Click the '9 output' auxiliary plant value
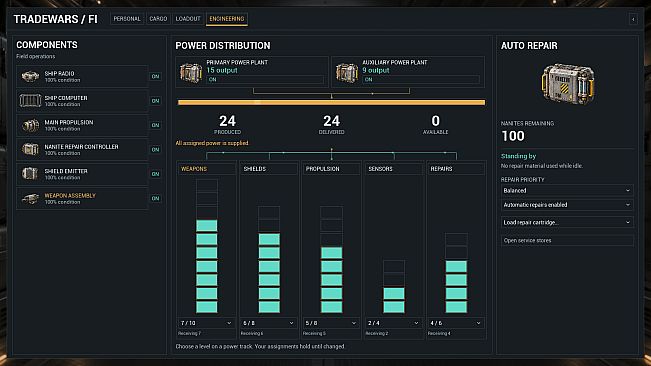 tap(376, 70)
